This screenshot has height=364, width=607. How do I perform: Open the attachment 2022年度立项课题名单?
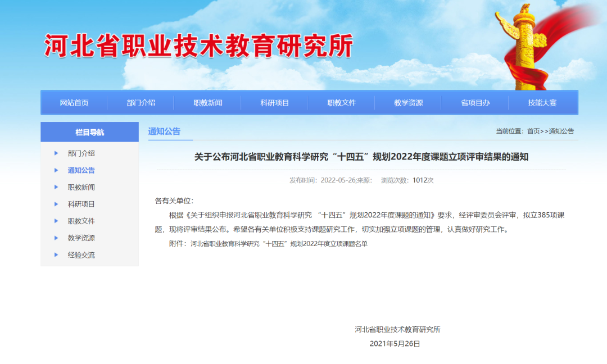[x=279, y=244]
